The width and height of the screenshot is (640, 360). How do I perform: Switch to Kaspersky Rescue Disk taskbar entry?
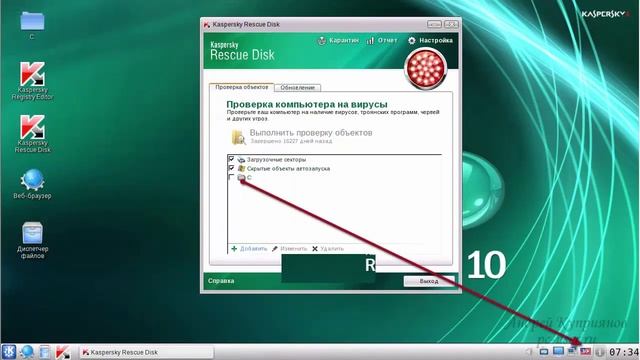click(146, 352)
